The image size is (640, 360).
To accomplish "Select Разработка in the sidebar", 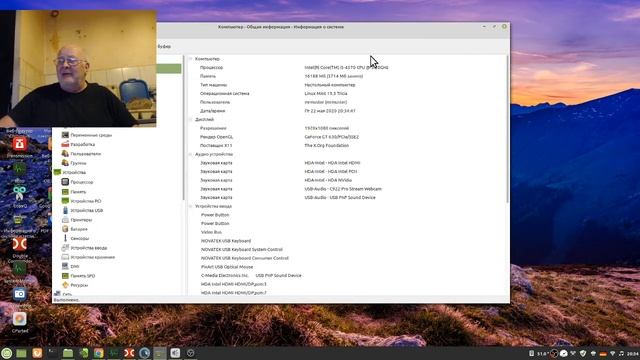I will pos(82,144).
